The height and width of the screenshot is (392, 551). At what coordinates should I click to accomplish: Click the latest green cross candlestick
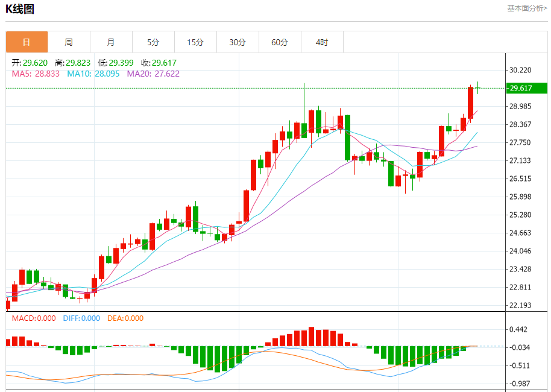478,88
